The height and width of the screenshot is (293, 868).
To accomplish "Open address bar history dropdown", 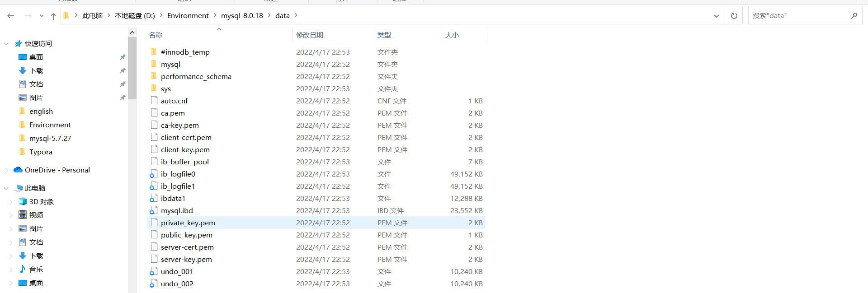I will click(717, 16).
